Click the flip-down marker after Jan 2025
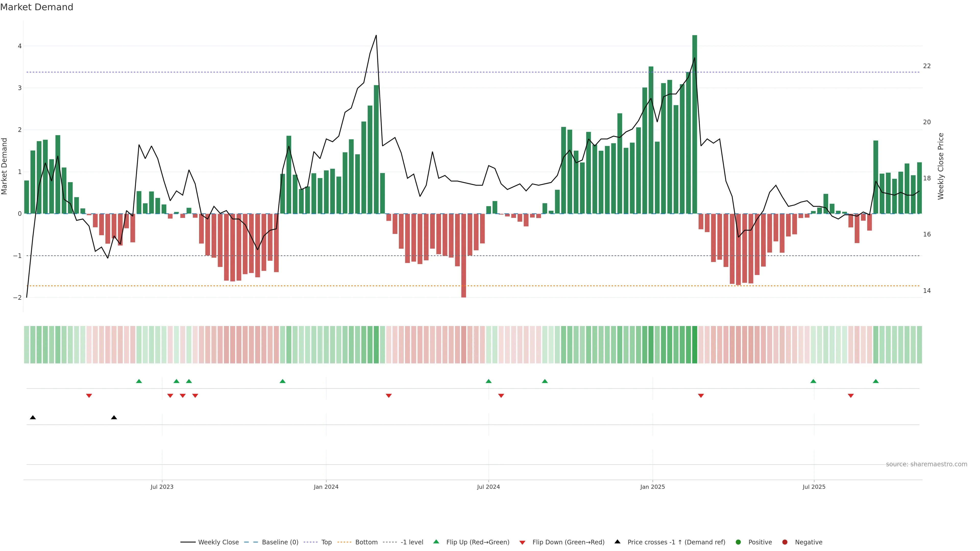The height and width of the screenshot is (551, 980). 701,396
